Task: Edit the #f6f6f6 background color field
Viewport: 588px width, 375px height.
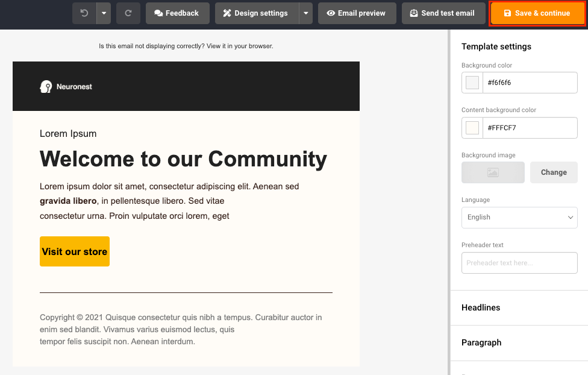Action: [530, 83]
